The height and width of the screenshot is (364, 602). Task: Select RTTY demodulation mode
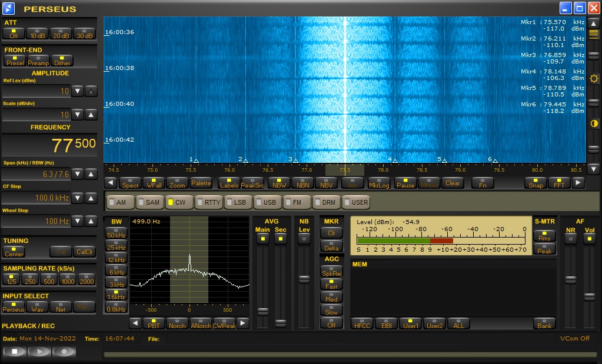pos(209,202)
